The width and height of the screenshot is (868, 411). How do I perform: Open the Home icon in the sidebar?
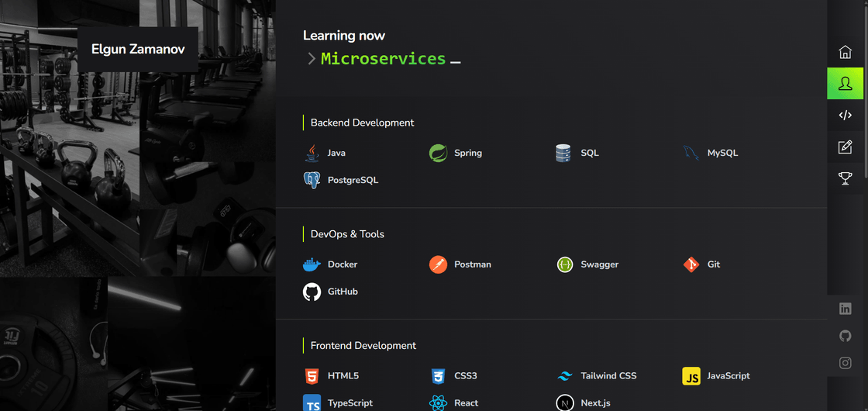tap(845, 52)
